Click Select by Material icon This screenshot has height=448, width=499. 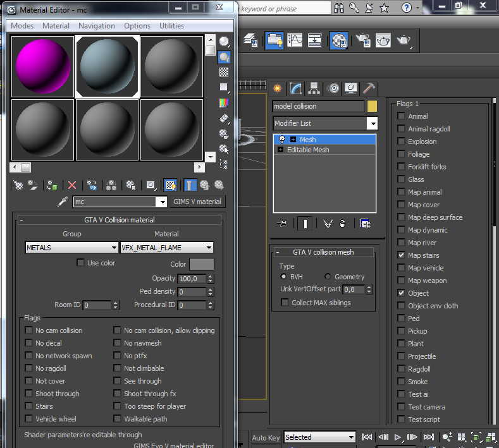pyautogui.click(x=224, y=148)
